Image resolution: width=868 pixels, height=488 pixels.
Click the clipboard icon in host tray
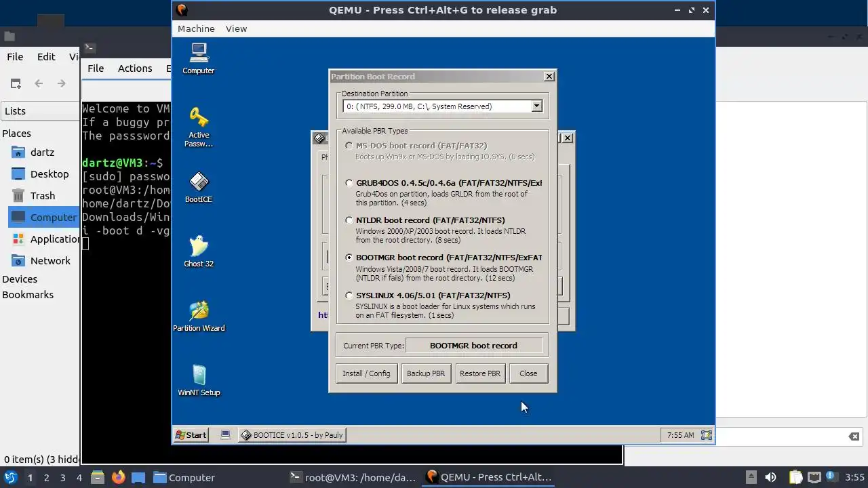tap(795, 477)
